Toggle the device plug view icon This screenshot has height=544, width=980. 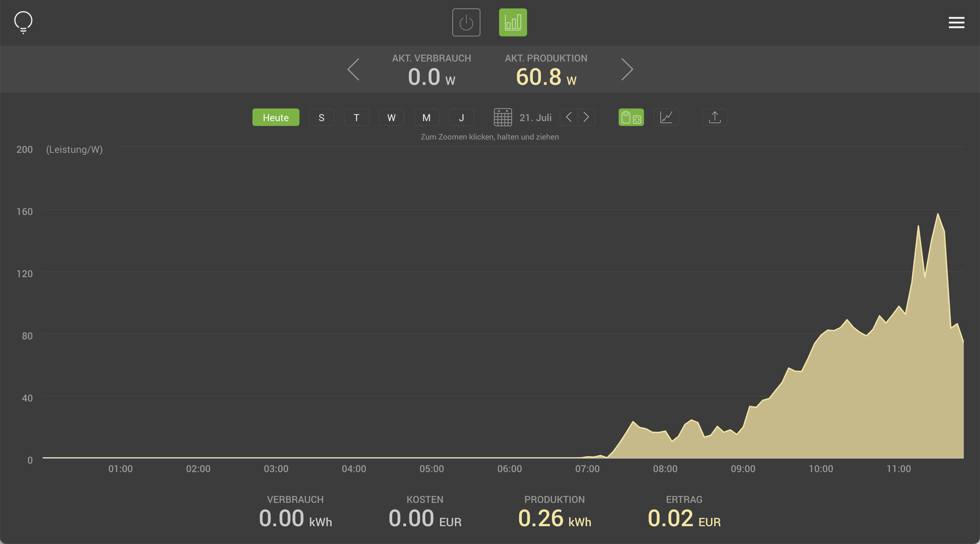[631, 118]
